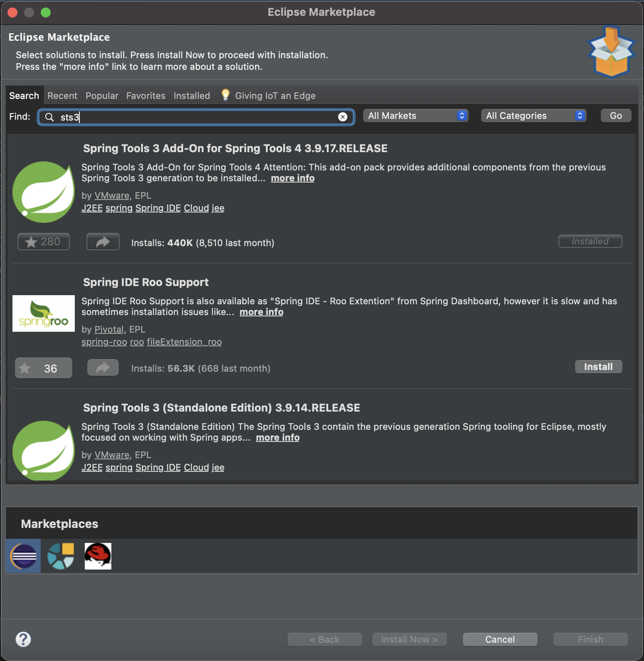Image resolution: width=644 pixels, height=661 pixels.
Task: Click the Back button
Action: [x=325, y=639]
